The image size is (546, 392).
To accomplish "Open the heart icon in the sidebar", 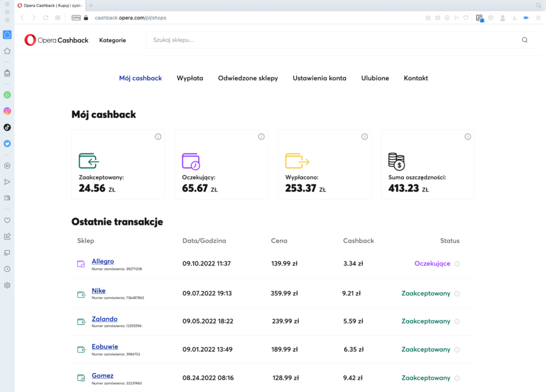I will [x=7, y=221].
